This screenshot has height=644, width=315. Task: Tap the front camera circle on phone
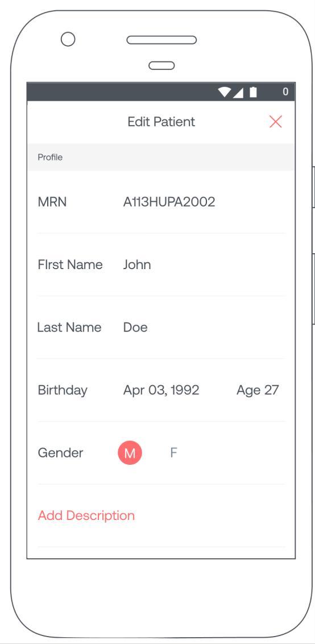click(x=68, y=39)
